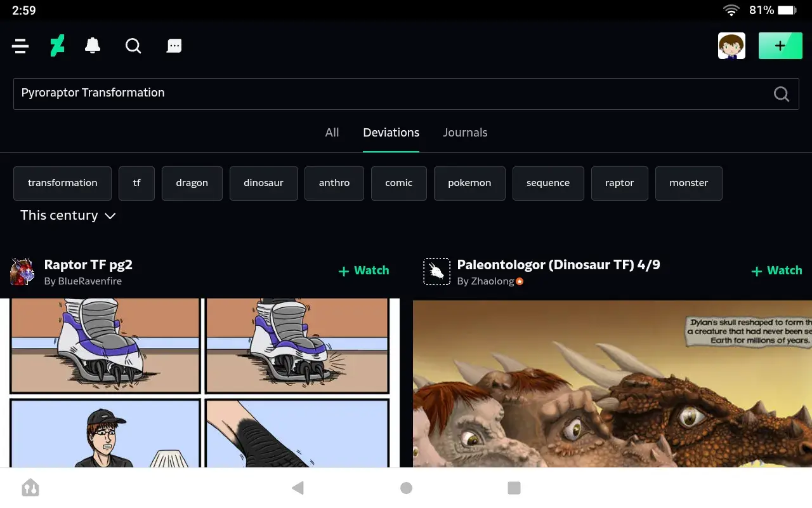This screenshot has width=812, height=508.
Task: Filter by the dinosaur tag
Action: (x=263, y=183)
